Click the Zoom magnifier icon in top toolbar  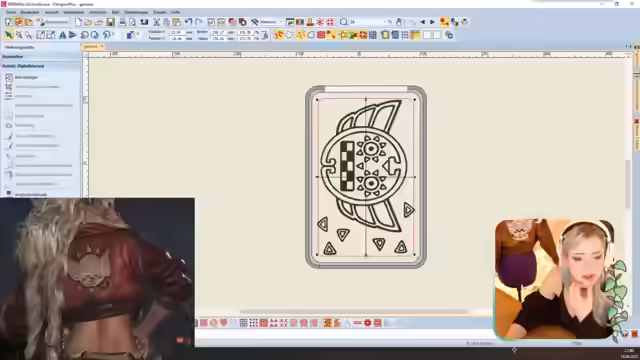[344, 22]
